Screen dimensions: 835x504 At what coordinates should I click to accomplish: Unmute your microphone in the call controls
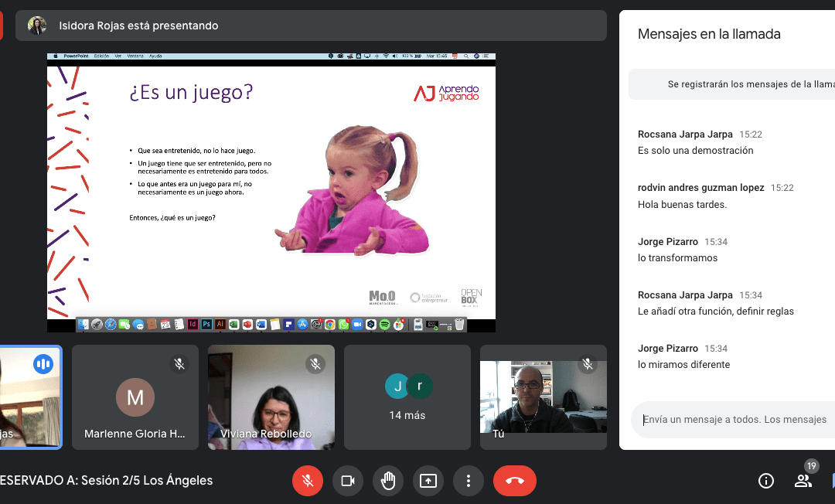pos(307,481)
